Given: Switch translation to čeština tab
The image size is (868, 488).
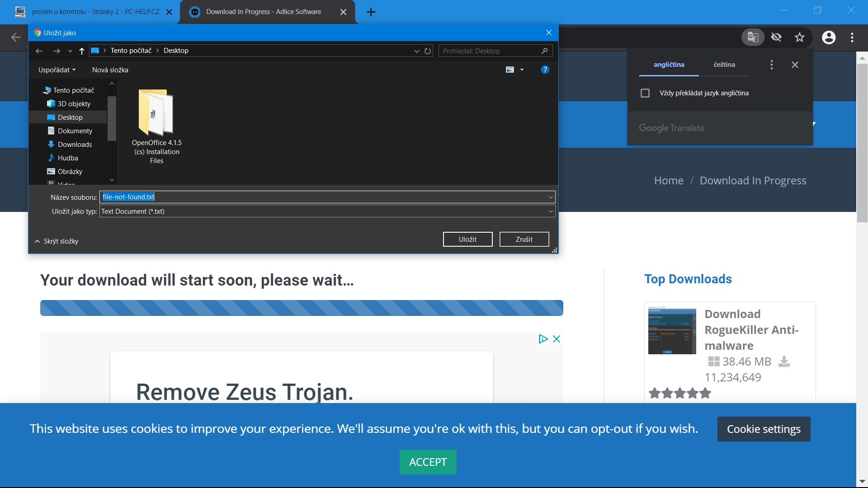Looking at the screenshot, I should (724, 65).
